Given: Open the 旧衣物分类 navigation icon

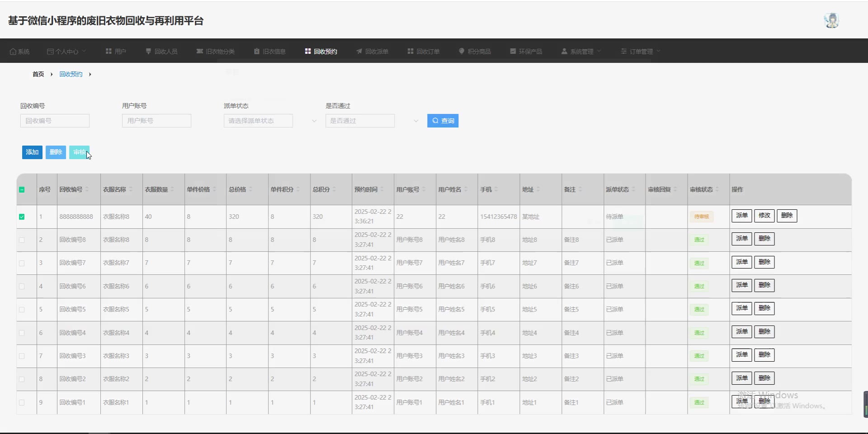Looking at the screenshot, I should pyautogui.click(x=199, y=52).
